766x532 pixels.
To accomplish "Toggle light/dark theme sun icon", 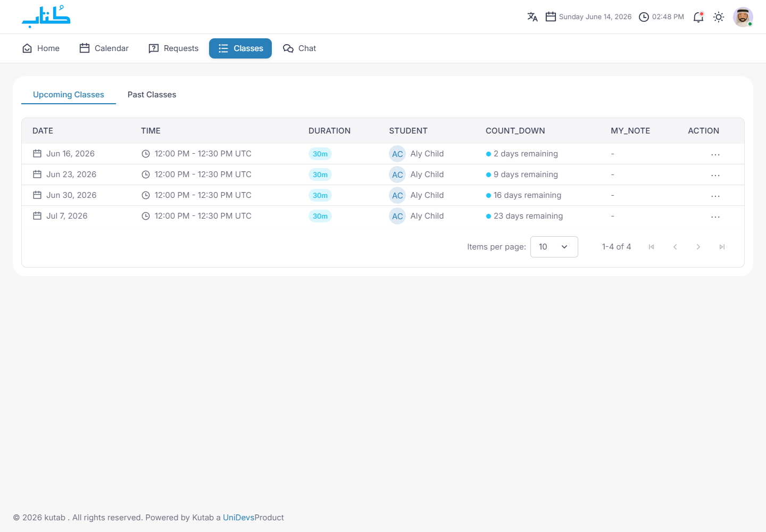I will coord(719,17).
